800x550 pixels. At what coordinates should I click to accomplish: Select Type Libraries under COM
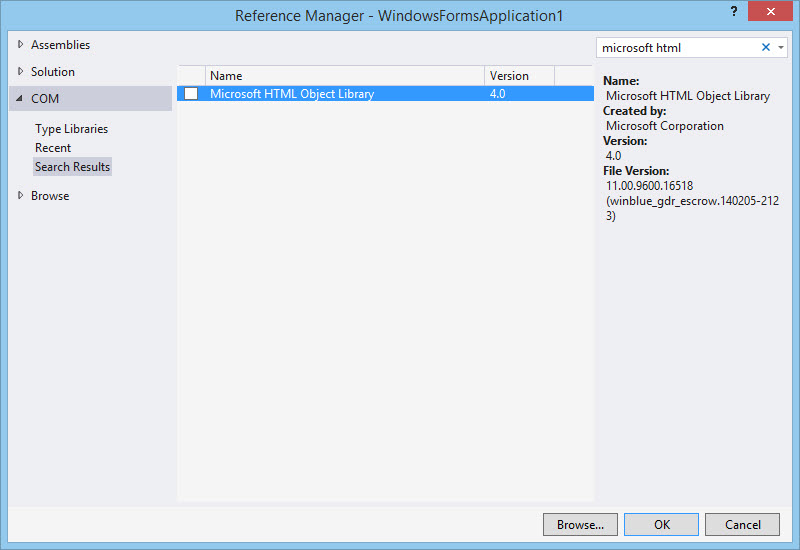tap(71, 129)
